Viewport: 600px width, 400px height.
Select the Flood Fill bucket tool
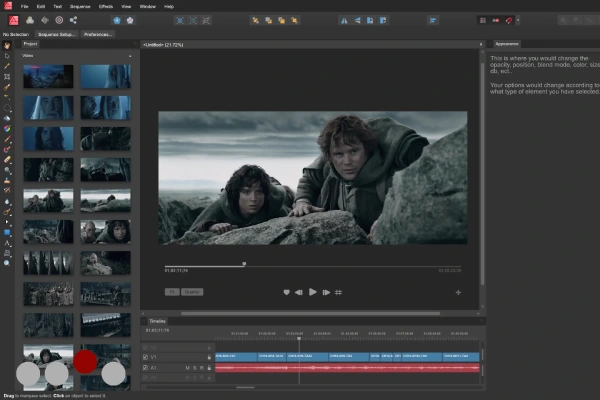[x=7, y=118]
